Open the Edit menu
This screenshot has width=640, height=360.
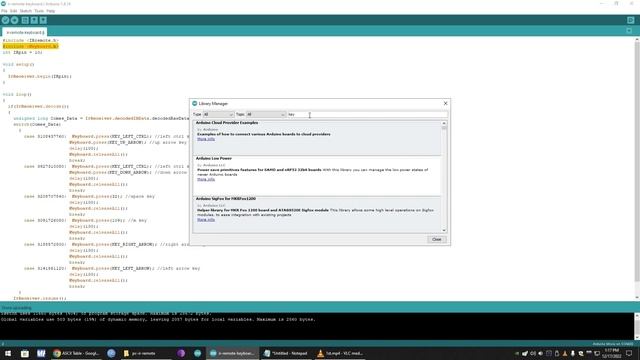13,11
